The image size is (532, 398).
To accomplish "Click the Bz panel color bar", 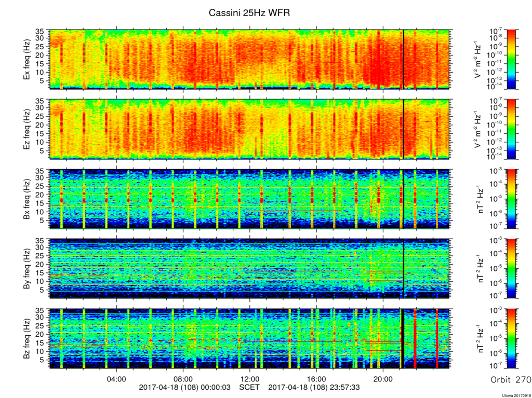I will 511,338.
